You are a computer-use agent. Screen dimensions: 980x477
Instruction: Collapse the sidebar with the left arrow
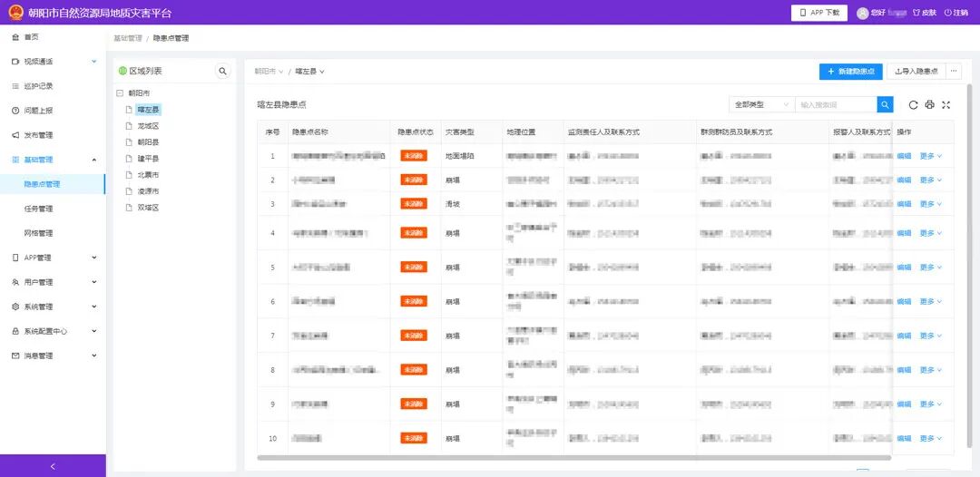[x=53, y=466]
